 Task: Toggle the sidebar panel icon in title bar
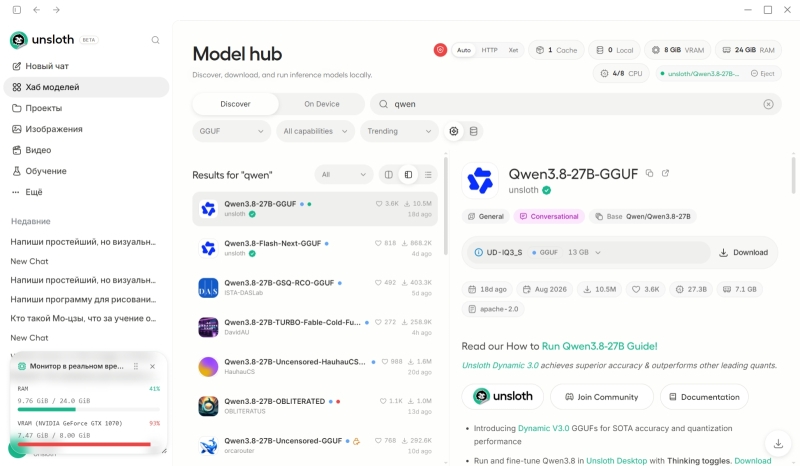pyautogui.click(x=17, y=10)
